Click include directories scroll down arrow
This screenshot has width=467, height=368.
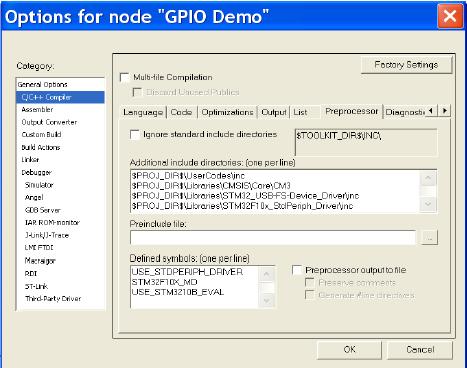tap(428, 204)
